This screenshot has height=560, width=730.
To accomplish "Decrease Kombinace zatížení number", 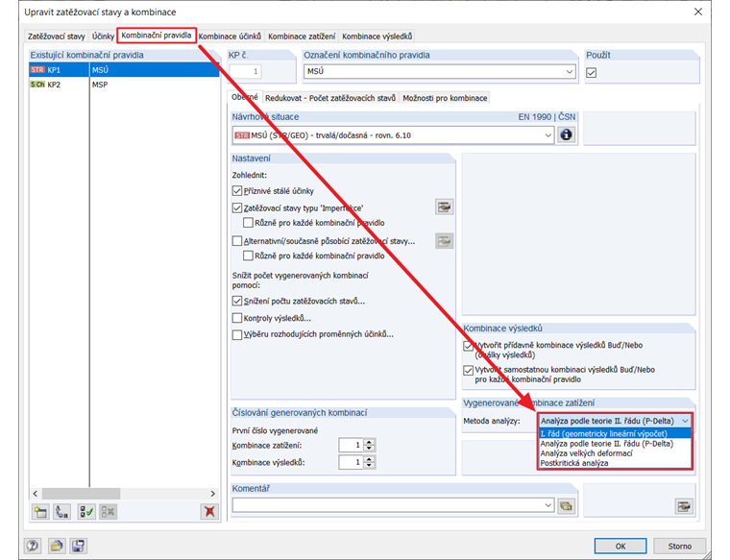I will tap(369, 449).
